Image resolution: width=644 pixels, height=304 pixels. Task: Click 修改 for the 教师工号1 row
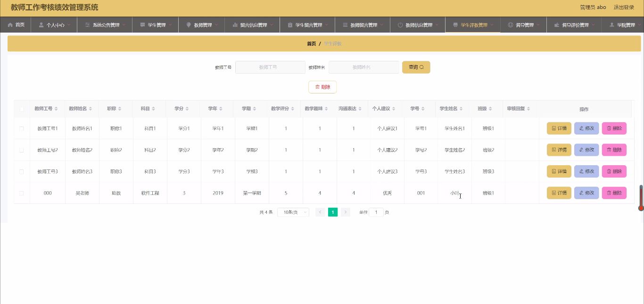(x=586, y=128)
